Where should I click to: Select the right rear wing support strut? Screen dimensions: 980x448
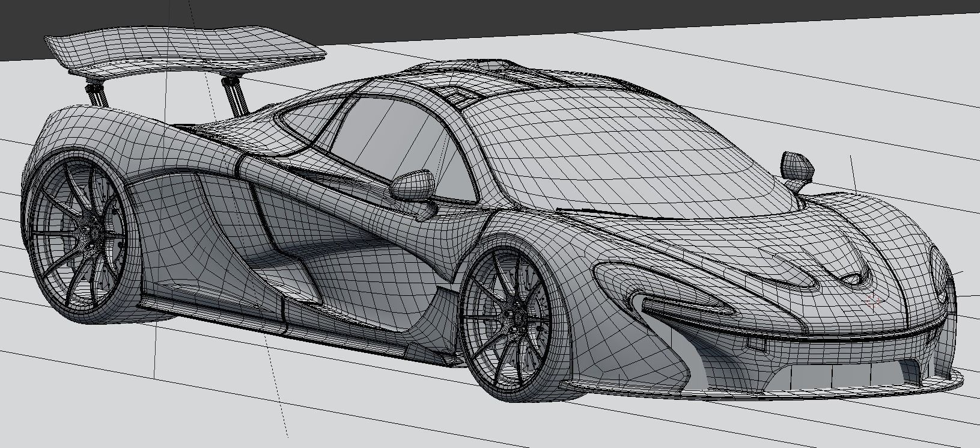[237, 95]
